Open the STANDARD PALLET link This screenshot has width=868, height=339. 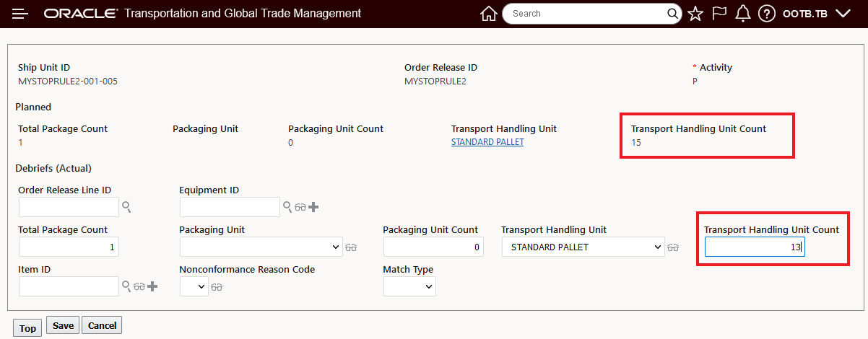pos(487,142)
